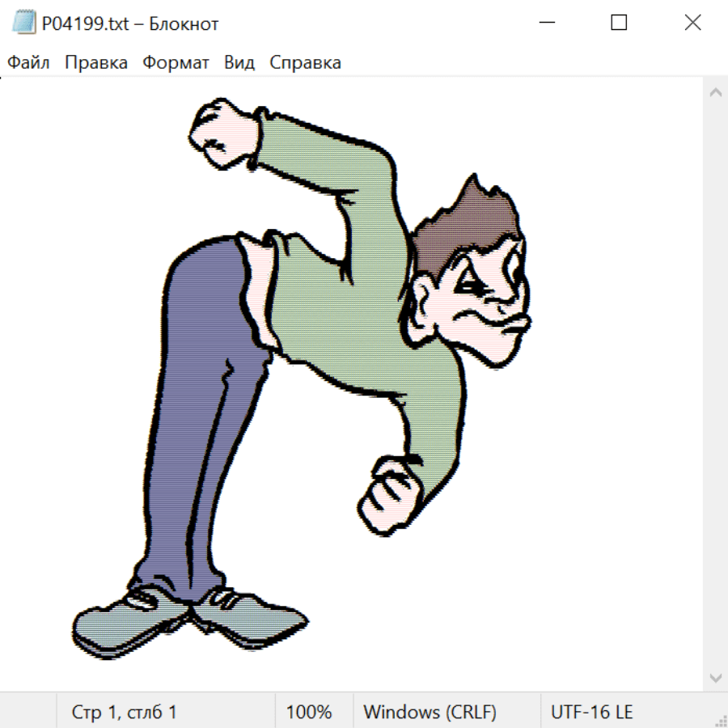Click the Windows (CRLF) status field
Image resolution: width=728 pixels, height=728 pixels.
click(x=430, y=713)
